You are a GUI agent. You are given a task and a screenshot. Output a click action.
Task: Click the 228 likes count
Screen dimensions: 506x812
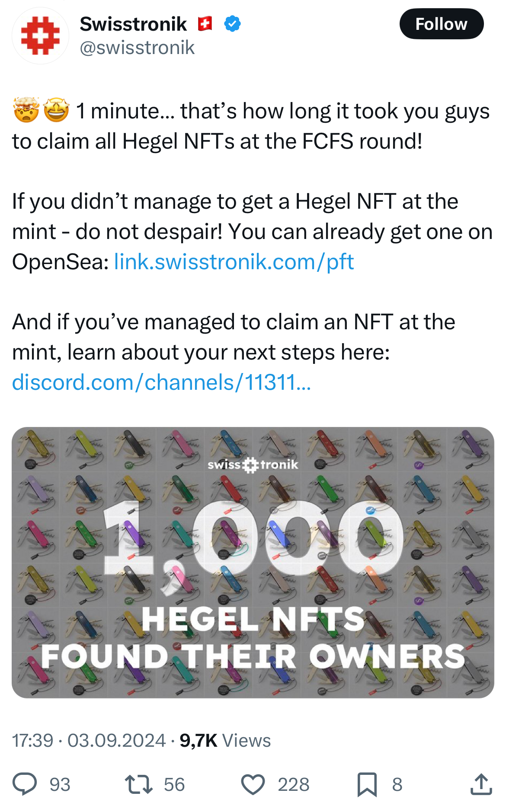pyautogui.click(x=293, y=784)
